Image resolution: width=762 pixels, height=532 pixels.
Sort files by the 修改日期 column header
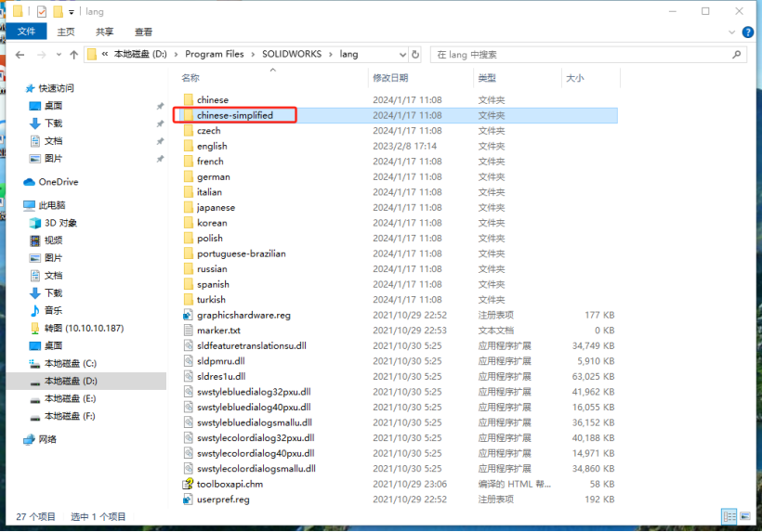pos(389,78)
